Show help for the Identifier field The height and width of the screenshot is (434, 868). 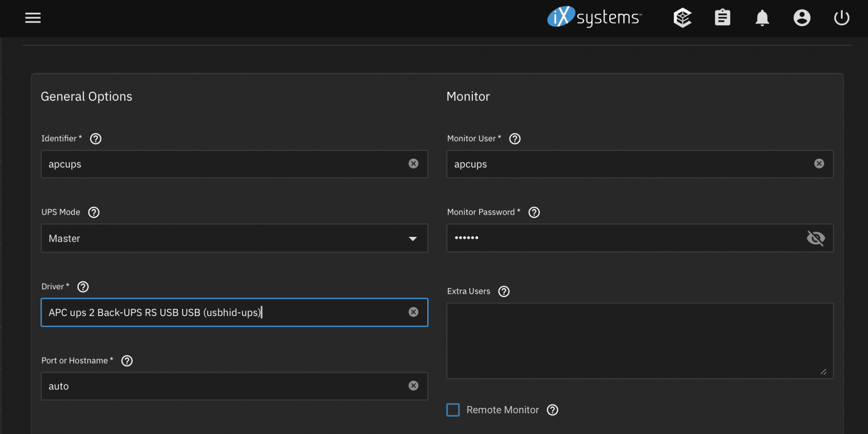pyautogui.click(x=96, y=139)
